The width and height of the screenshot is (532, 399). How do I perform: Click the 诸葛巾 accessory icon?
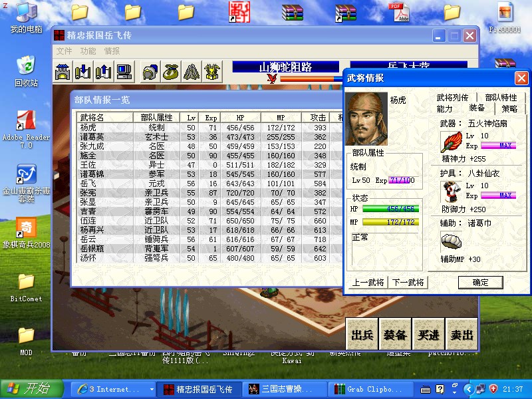[452, 241]
